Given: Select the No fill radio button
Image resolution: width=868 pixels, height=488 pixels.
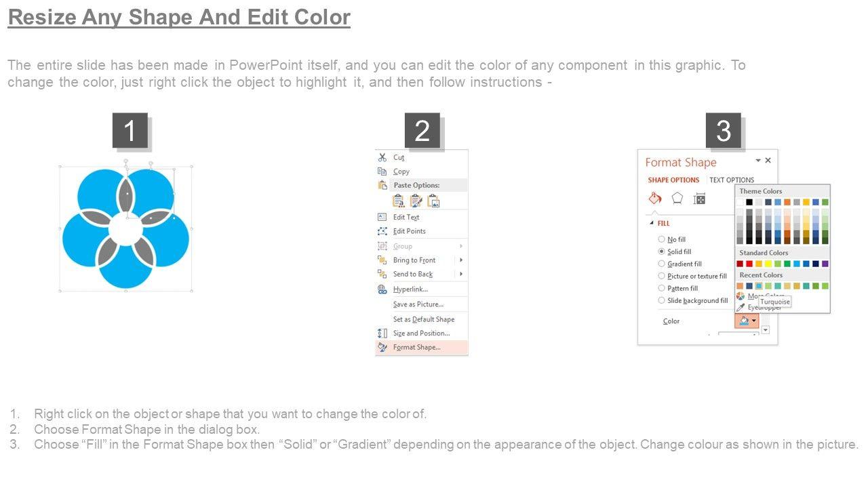Looking at the screenshot, I should [x=661, y=239].
